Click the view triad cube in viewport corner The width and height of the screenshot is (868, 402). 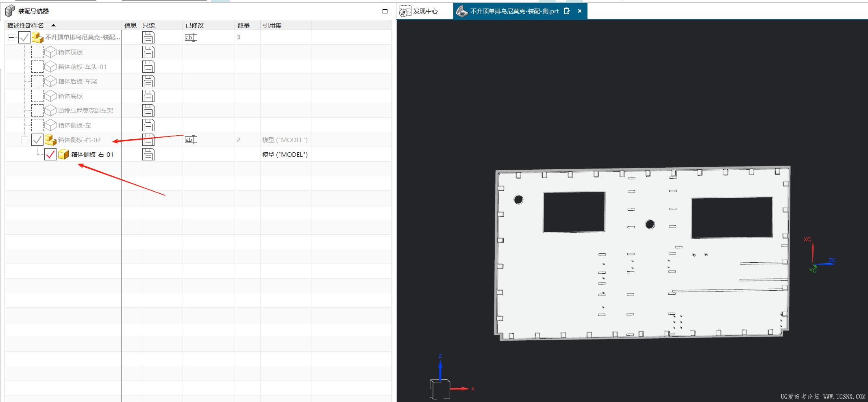pos(440,389)
